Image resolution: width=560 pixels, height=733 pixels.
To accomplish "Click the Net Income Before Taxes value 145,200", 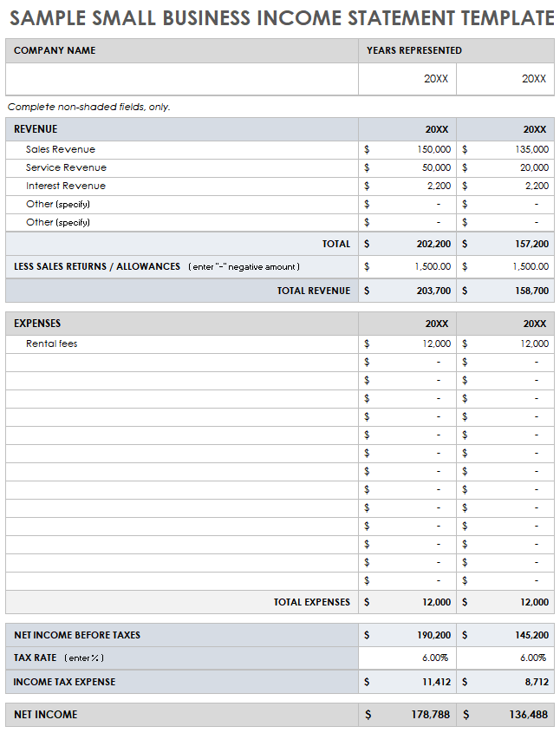I will tap(531, 635).
